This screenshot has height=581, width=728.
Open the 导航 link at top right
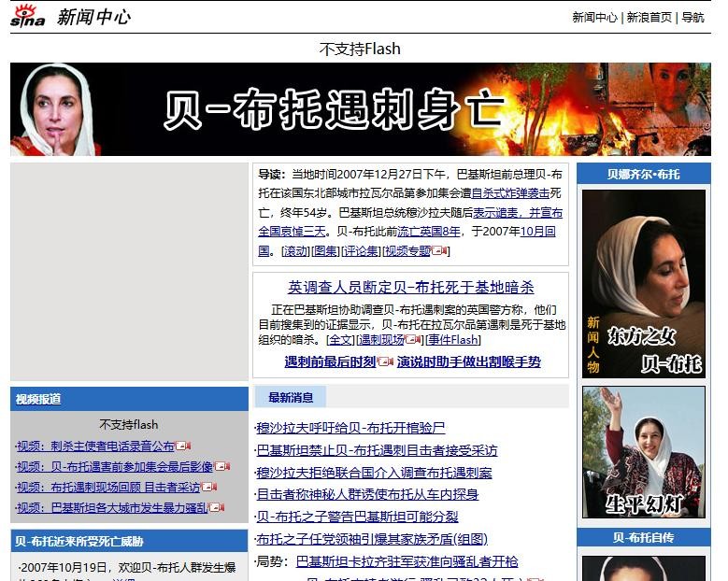[692, 17]
